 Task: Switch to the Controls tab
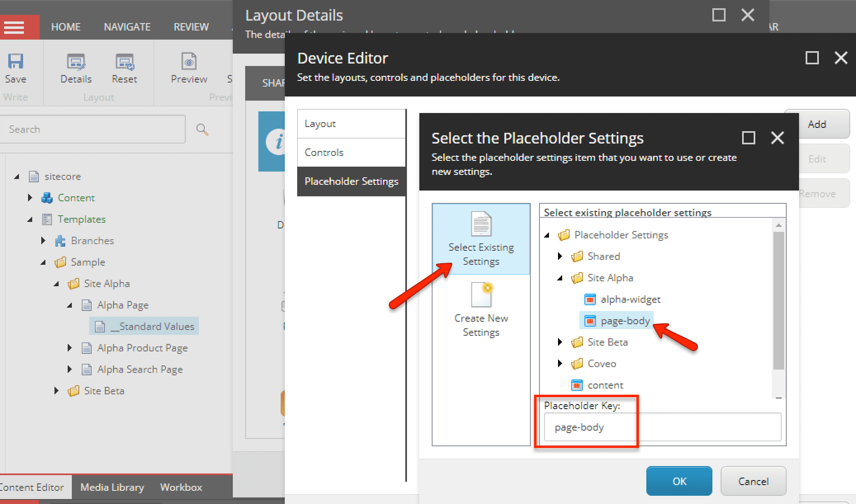pyautogui.click(x=351, y=153)
